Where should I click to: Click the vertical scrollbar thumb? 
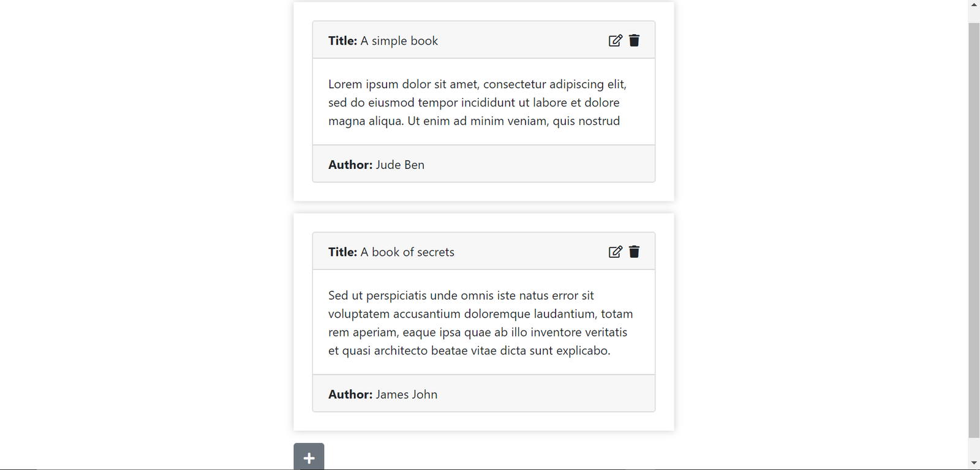pos(974,229)
